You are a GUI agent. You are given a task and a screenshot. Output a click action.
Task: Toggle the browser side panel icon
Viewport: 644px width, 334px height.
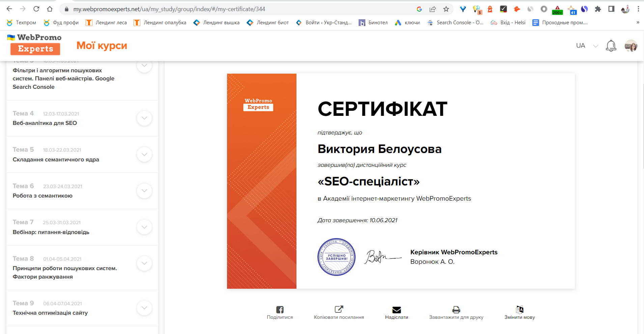pyautogui.click(x=611, y=9)
